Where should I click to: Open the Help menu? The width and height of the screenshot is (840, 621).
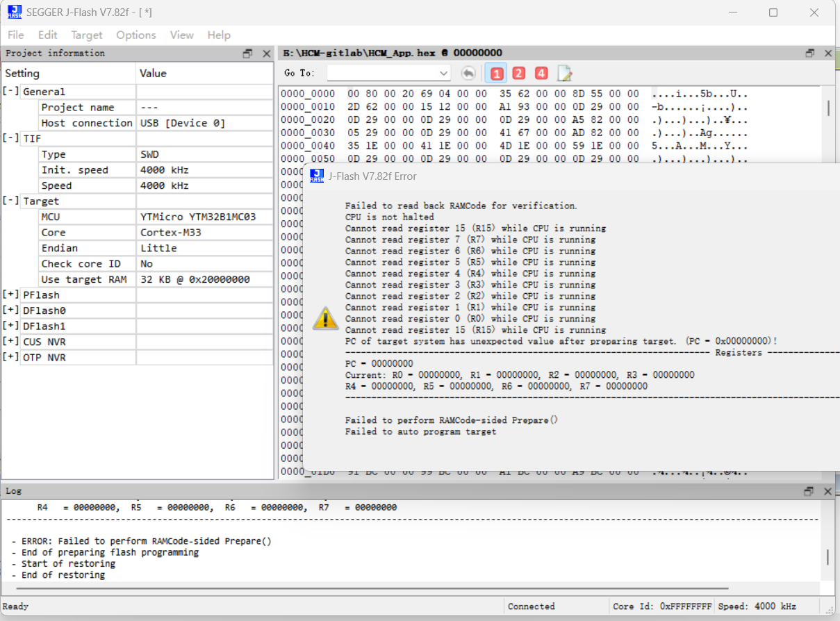tap(219, 35)
